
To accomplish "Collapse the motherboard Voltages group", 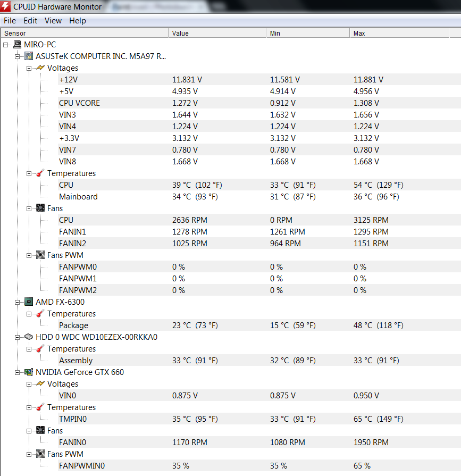I will [x=29, y=68].
